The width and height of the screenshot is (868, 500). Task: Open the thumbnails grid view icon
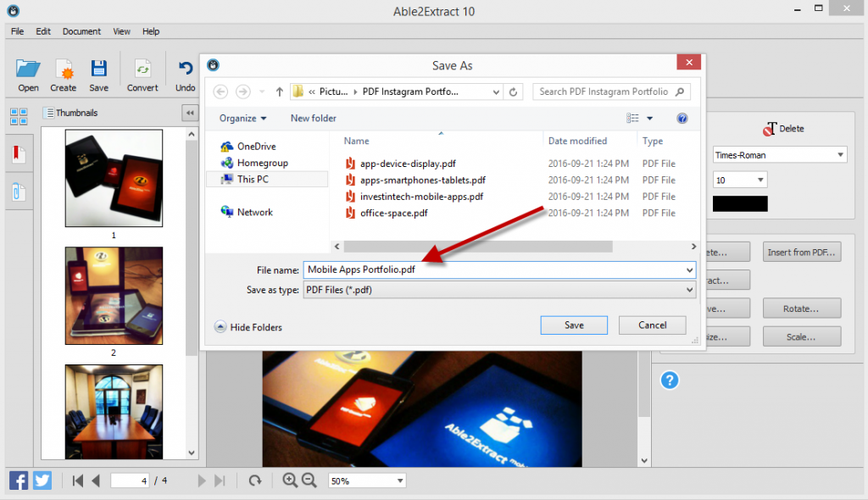click(x=19, y=116)
